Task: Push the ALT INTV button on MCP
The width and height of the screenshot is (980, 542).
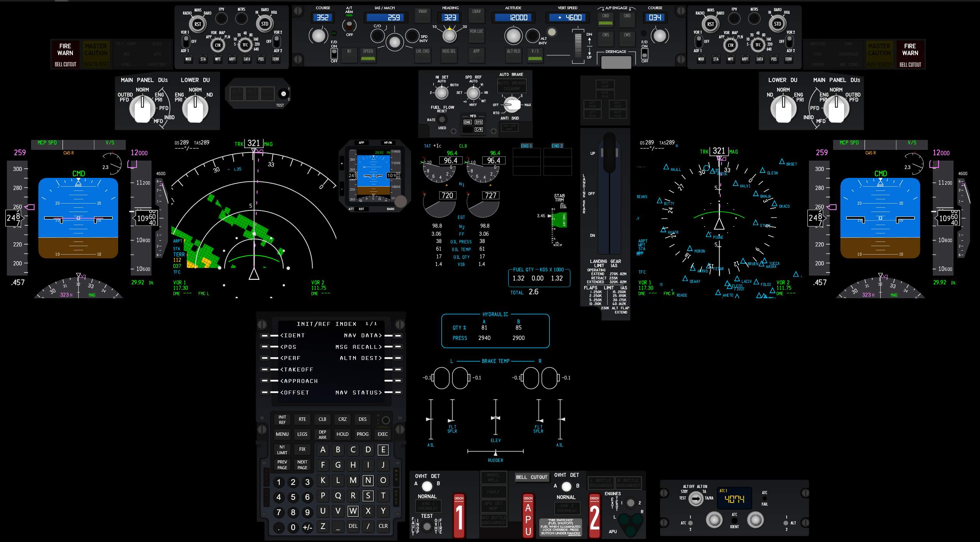Action: point(532,36)
